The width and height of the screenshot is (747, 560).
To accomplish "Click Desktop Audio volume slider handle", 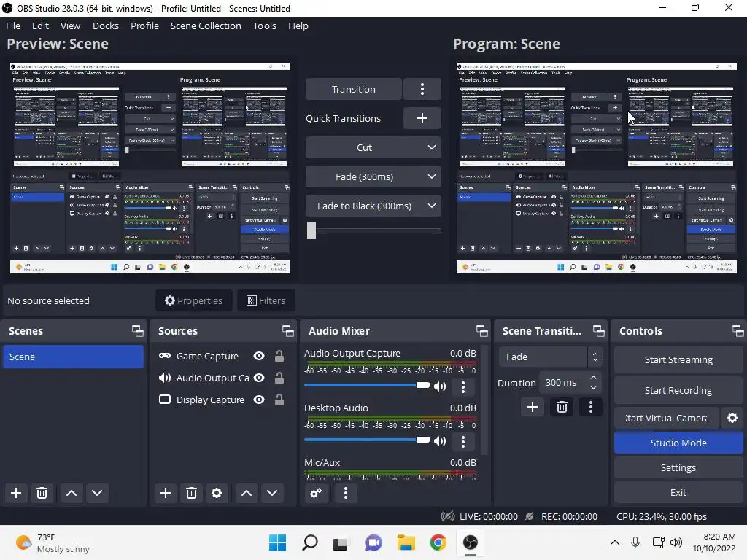I will [422, 440].
